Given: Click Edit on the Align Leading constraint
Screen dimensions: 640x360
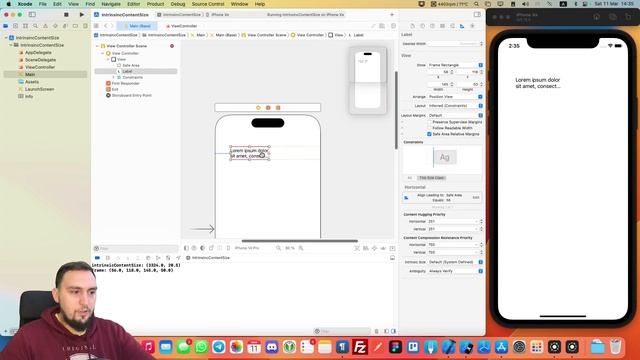Looking at the screenshot, I should (476, 198).
